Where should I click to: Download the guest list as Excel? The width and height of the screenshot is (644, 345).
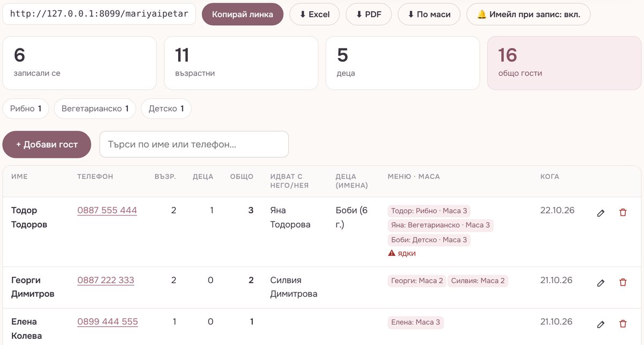coord(314,15)
